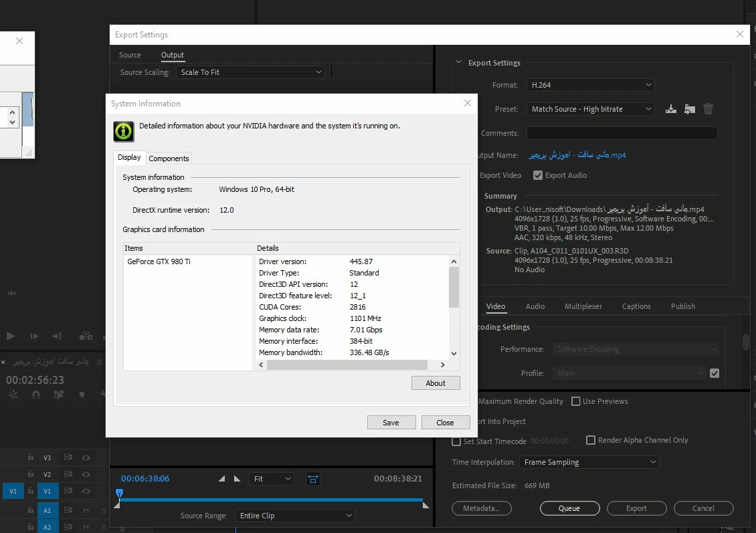Click the Set Out Point marker icon
The height and width of the screenshot is (533, 756).
point(237,479)
